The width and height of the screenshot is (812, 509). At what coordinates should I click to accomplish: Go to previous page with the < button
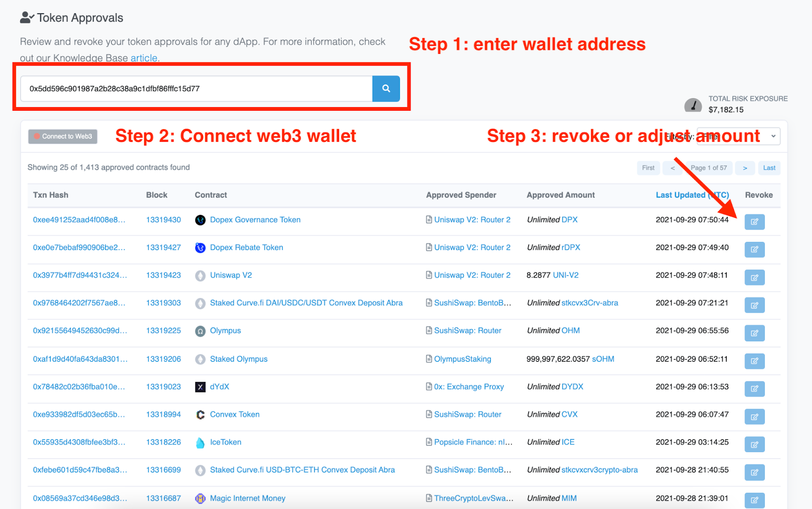672,168
